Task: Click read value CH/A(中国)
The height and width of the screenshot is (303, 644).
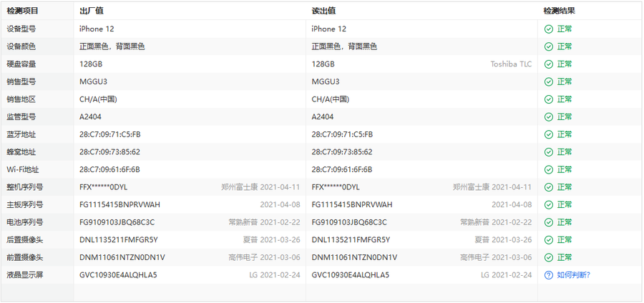Action: pos(331,99)
